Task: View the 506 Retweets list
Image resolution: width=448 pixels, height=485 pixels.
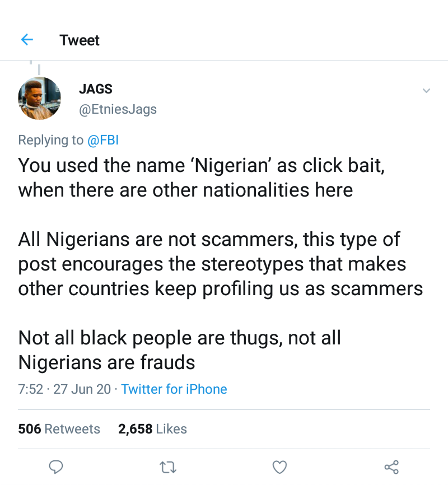Action: [59, 429]
